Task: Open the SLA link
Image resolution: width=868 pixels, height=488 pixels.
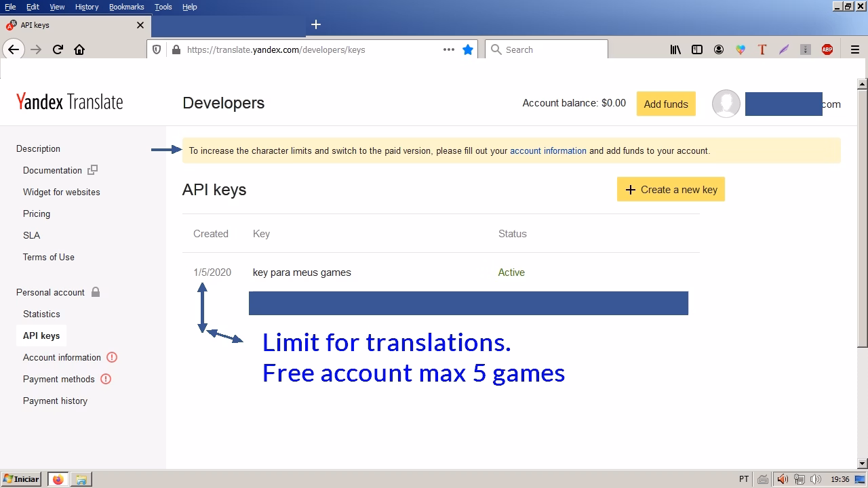Action: [x=31, y=235]
